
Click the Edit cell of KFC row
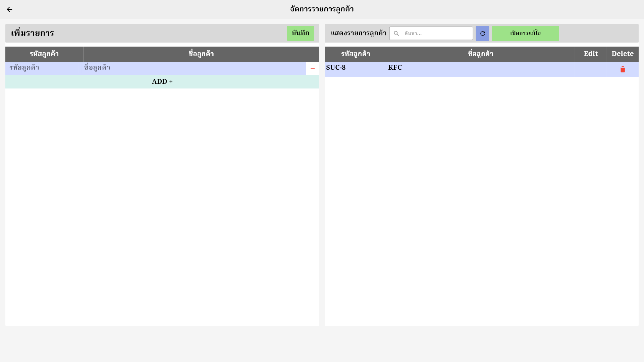click(x=590, y=69)
